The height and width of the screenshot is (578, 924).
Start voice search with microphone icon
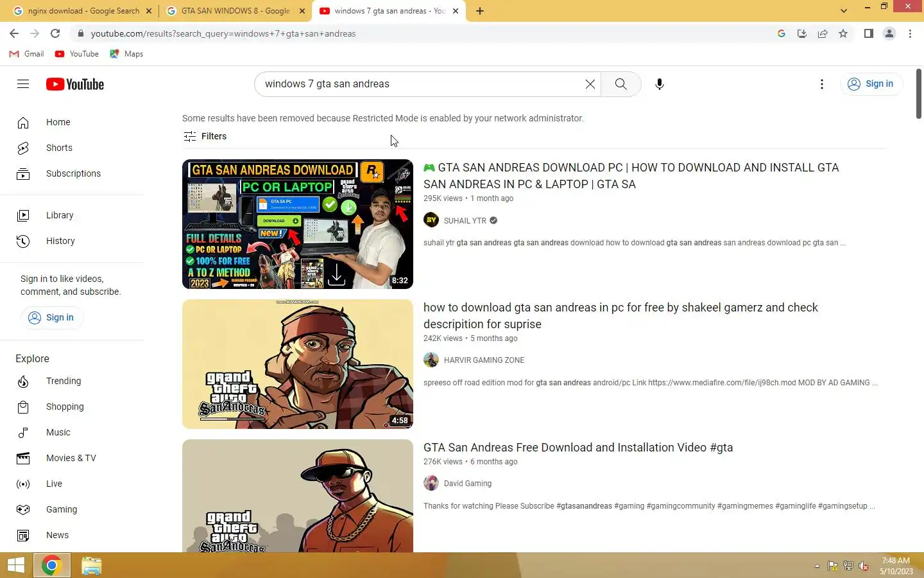(x=659, y=84)
